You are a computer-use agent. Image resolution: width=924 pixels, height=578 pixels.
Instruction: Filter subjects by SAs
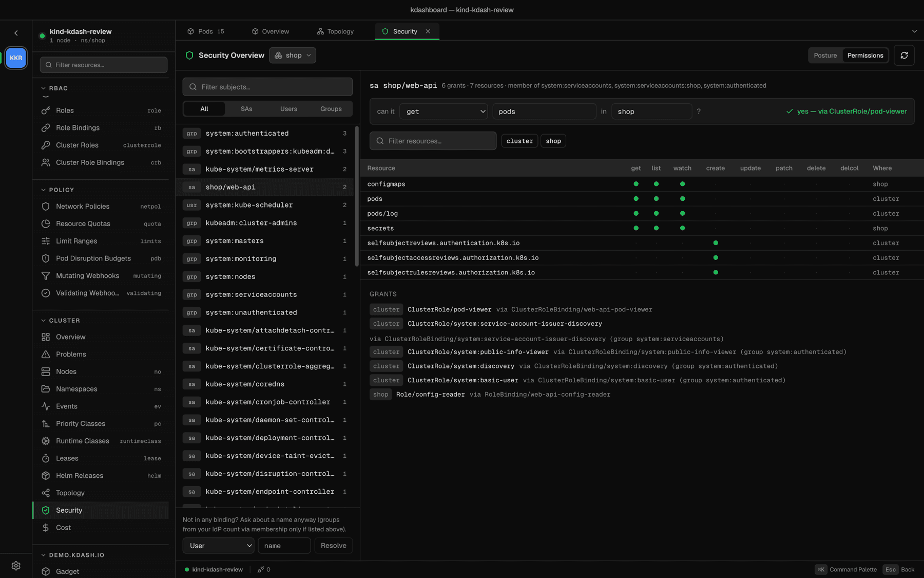(x=246, y=109)
